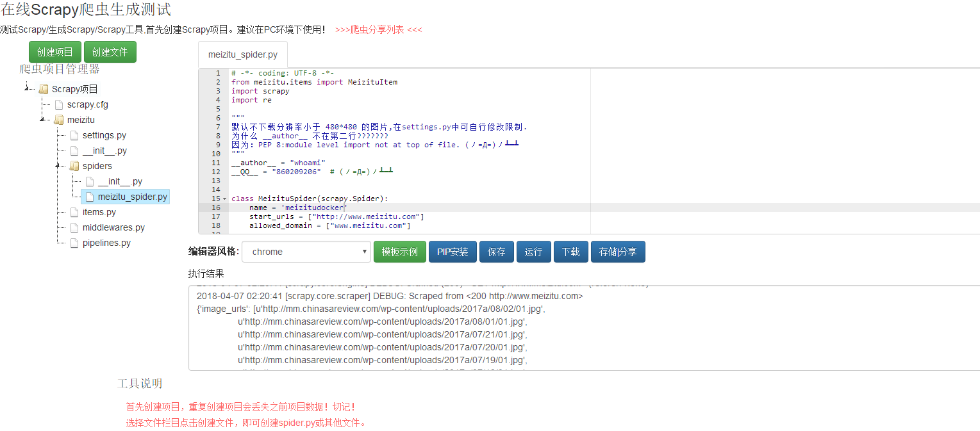The height and width of the screenshot is (431, 980).
Task: Select the meizitu folder label
Action: coord(81,120)
